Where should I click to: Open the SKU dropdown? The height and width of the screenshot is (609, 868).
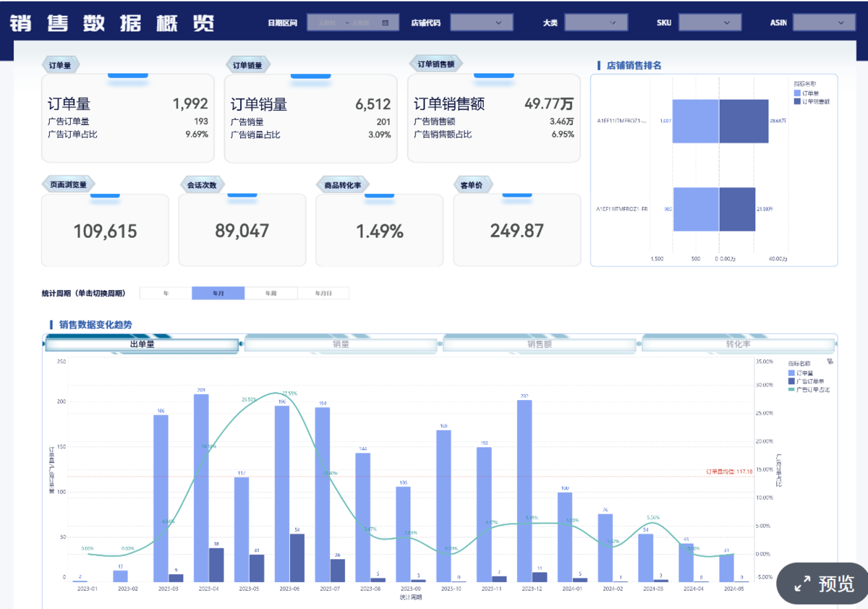tap(710, 23)
